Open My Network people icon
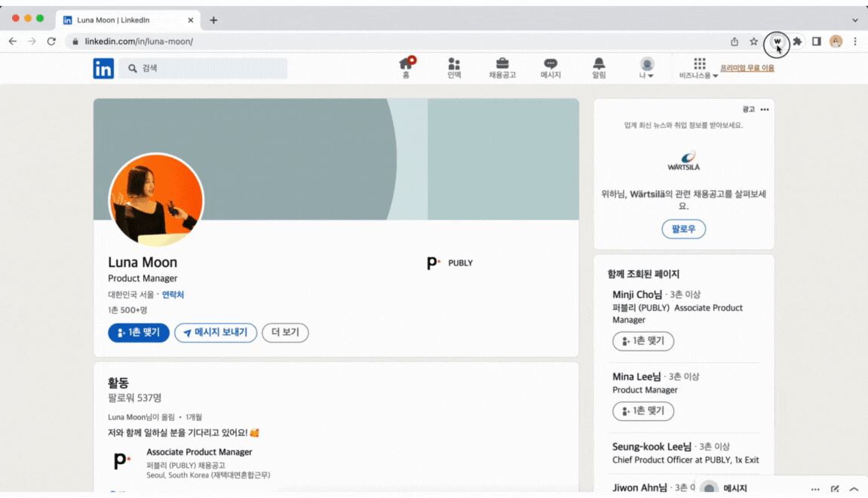The width and height of the screenshot is (868, 498). click(454, 68)
